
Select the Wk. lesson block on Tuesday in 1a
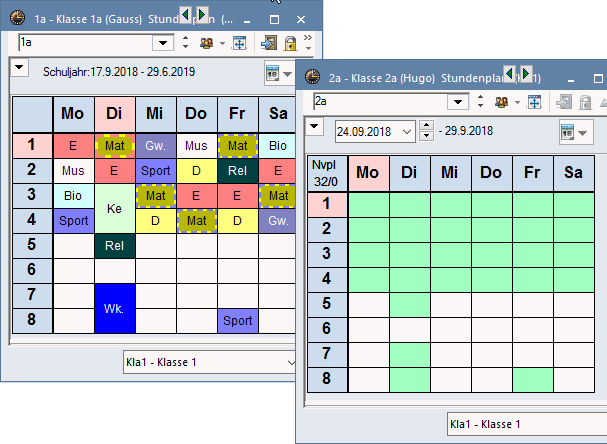(x=115, y=309)
